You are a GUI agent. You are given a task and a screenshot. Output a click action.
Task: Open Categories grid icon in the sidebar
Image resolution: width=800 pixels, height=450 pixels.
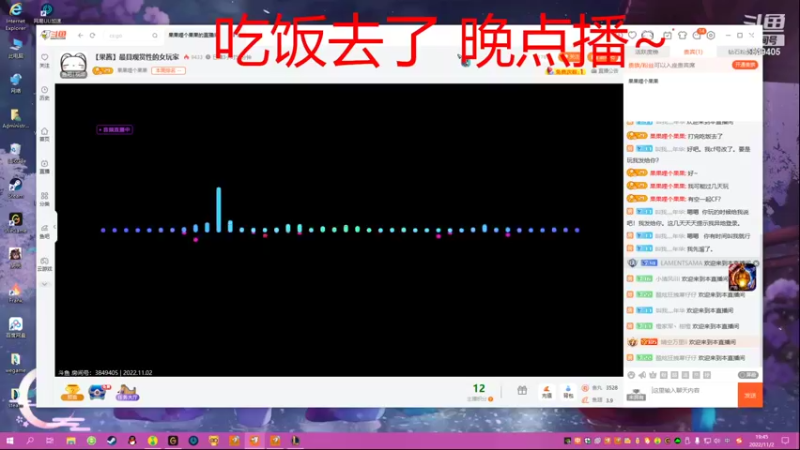44,199
